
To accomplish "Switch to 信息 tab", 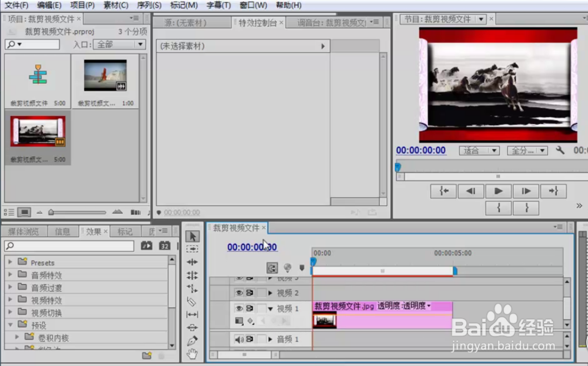I will click(62, 232).
